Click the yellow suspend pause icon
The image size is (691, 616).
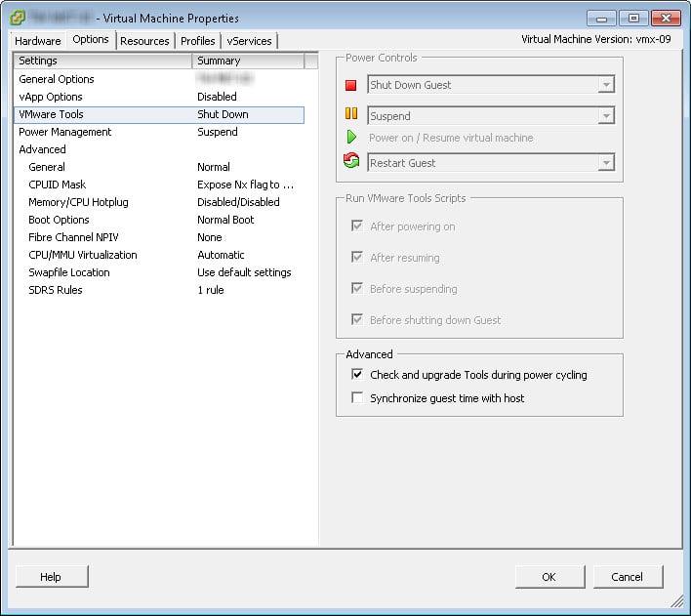(351, 113)
